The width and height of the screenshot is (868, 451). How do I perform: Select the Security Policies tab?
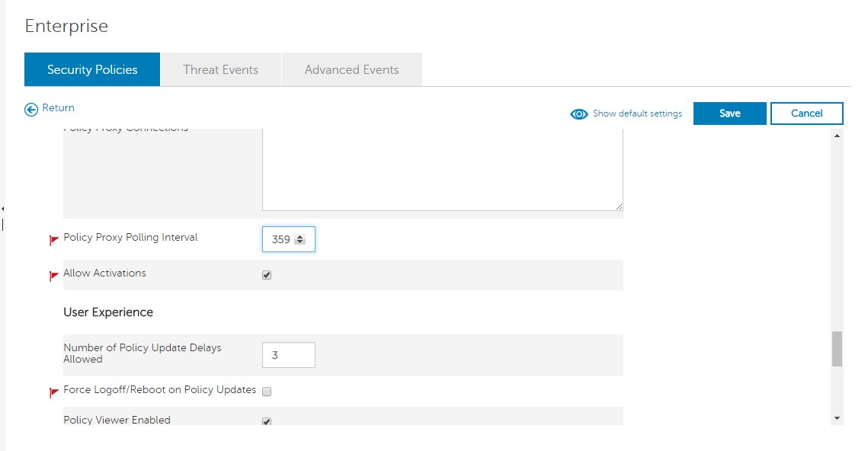[x=92, y=69]
